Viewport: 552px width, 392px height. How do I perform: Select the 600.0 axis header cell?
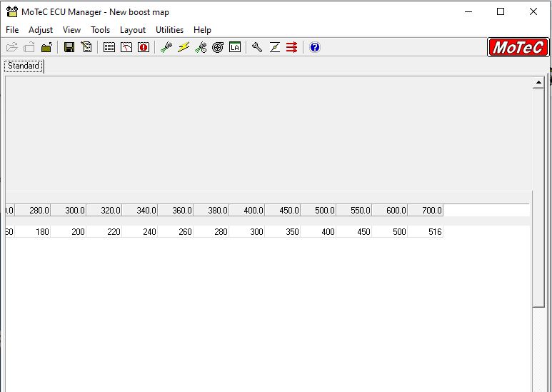pos(390,211)
